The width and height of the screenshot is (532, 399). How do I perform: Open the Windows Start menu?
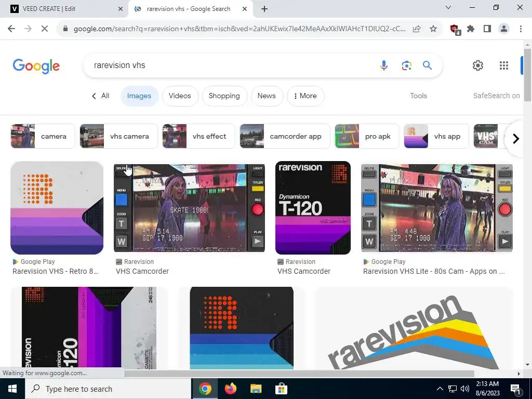click(12, 389)
